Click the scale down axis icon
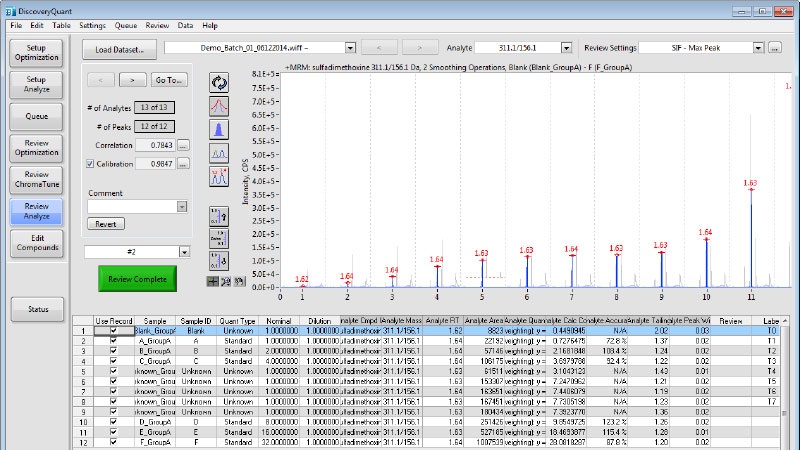800x450 pixels. pyautogui.click(x=219, y=261)
